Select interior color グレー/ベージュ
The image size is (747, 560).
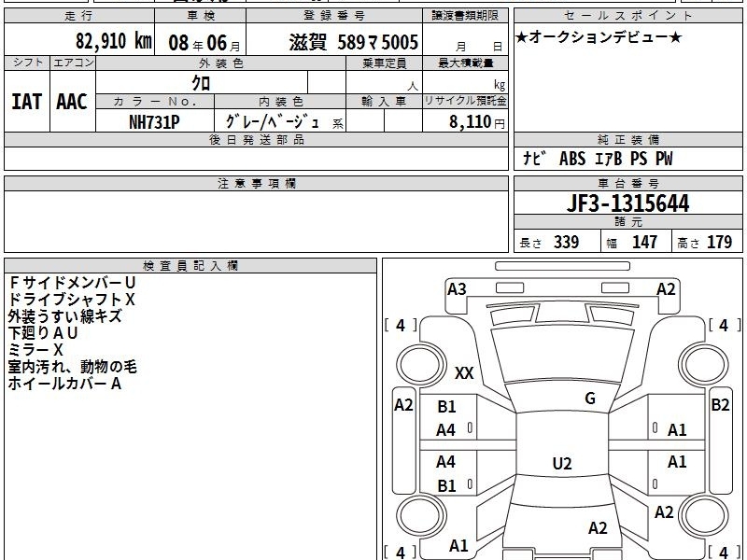click(x=273, y=122)
